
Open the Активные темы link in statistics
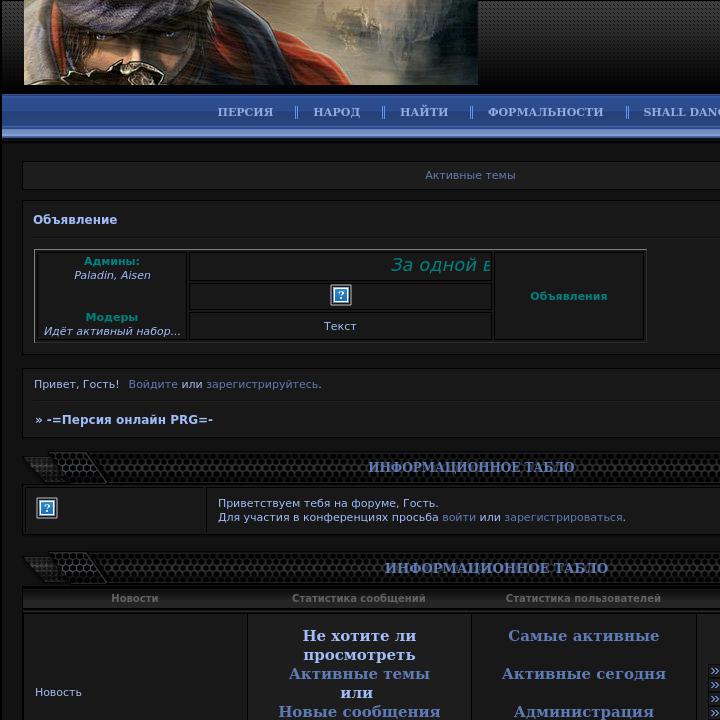pos(359,674)
